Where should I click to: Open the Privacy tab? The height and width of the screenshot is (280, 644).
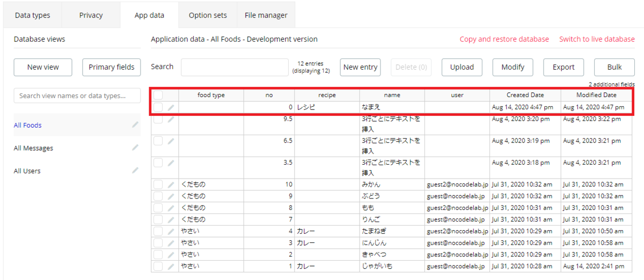click(x=91, y=15)
